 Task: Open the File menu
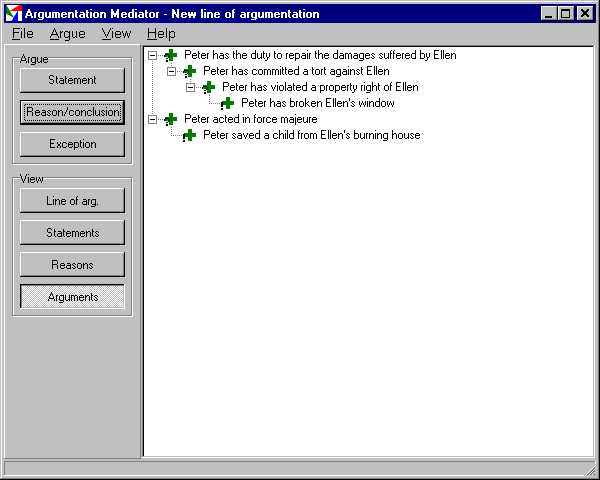pyautogui.click(x=23, y=34)
